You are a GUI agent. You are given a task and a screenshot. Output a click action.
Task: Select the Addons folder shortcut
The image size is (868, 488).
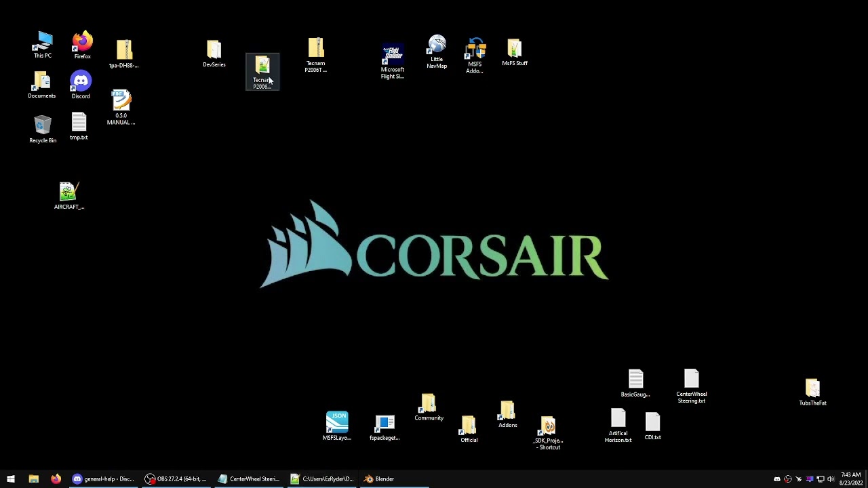tap(507, 414)
